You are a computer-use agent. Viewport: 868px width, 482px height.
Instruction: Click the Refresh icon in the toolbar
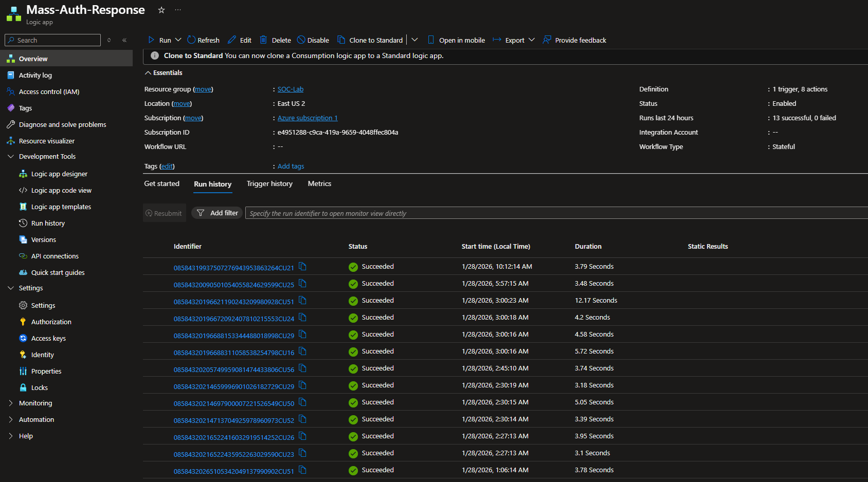pyautogui.click(x=191, y=40)
